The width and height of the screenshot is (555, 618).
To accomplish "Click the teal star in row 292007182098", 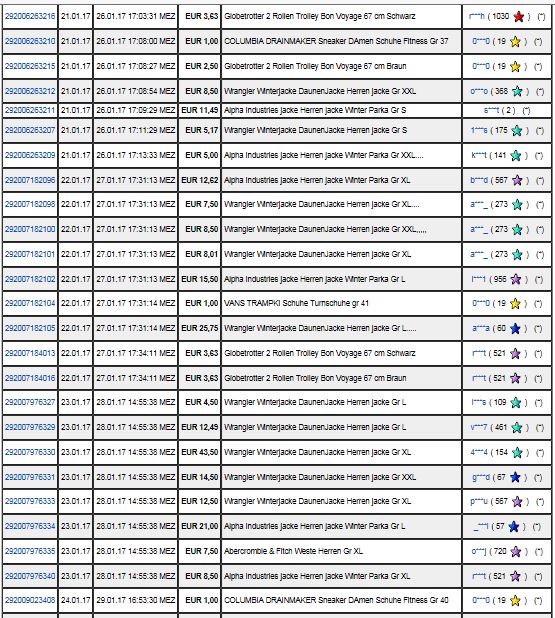I will (x=517, y=204).
